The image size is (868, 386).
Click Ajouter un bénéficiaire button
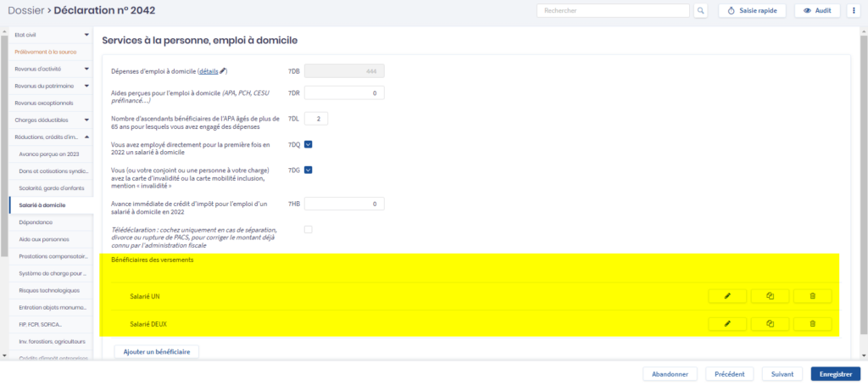tap(156, 351)
